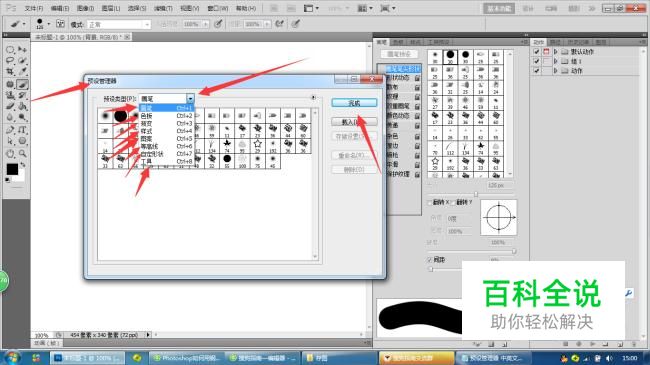Click the spacing slider handle
The height and width of the screenshot is (365, 650).
(431, 269)
